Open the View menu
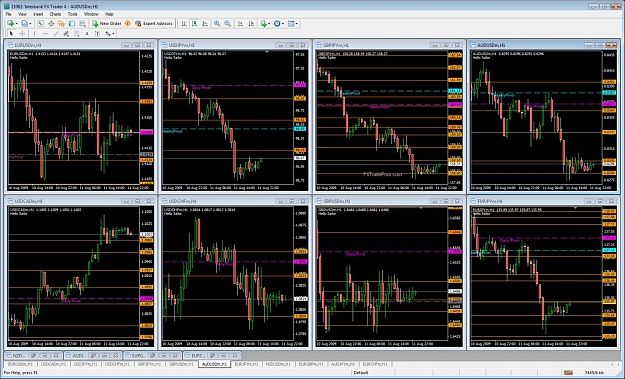The height and width of the screenshot is (379, 625). [x=22, y=14]
